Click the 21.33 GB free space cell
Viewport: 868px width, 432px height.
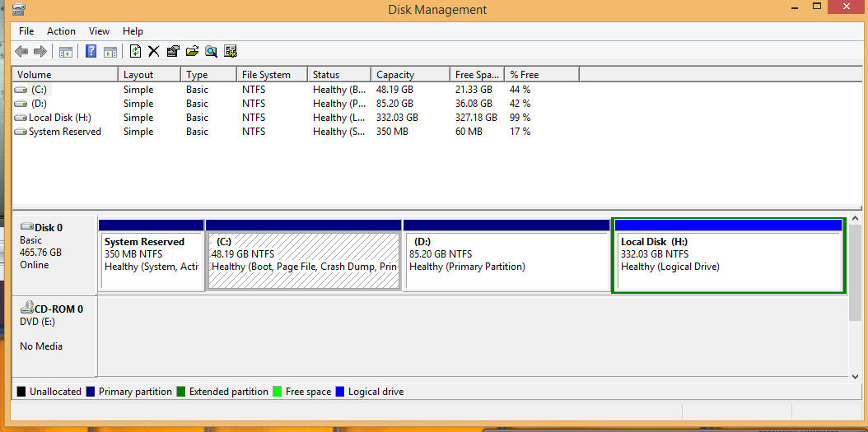point(474,90)
